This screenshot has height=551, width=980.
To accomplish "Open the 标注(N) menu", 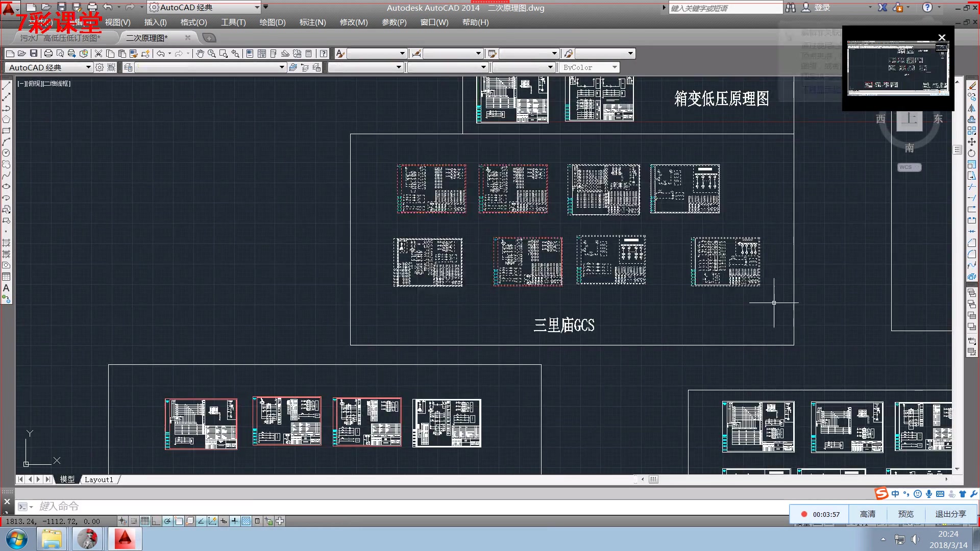I will [x=312, y=22].
